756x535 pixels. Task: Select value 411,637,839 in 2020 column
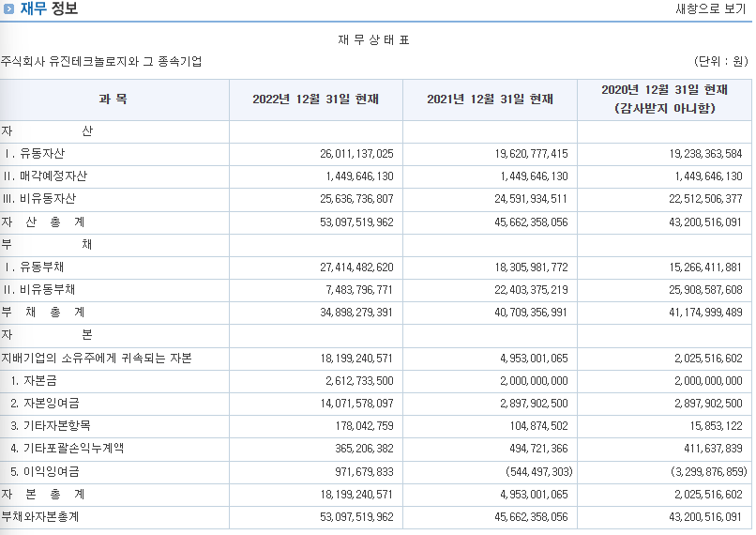coord(713,449)
